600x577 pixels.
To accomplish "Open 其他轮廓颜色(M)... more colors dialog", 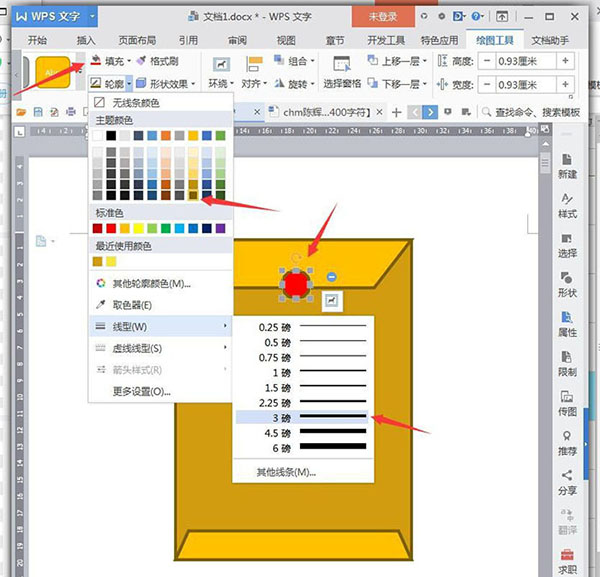I will 161,284.
